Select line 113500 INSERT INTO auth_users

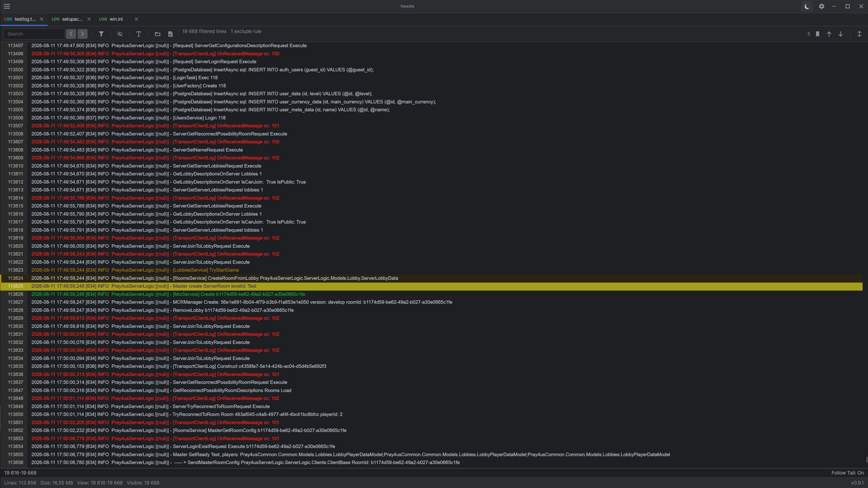[431, 70]
